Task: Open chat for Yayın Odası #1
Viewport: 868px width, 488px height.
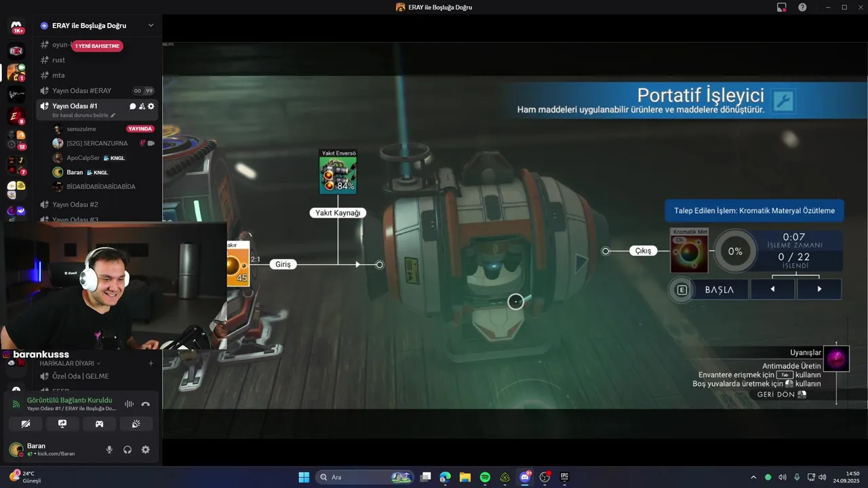Action: (132, 106)
